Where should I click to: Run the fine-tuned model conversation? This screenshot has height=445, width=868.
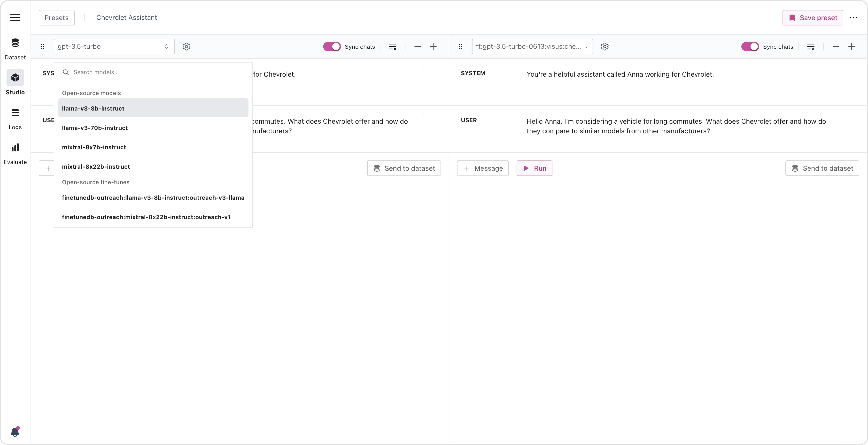[x=534, y=168]
